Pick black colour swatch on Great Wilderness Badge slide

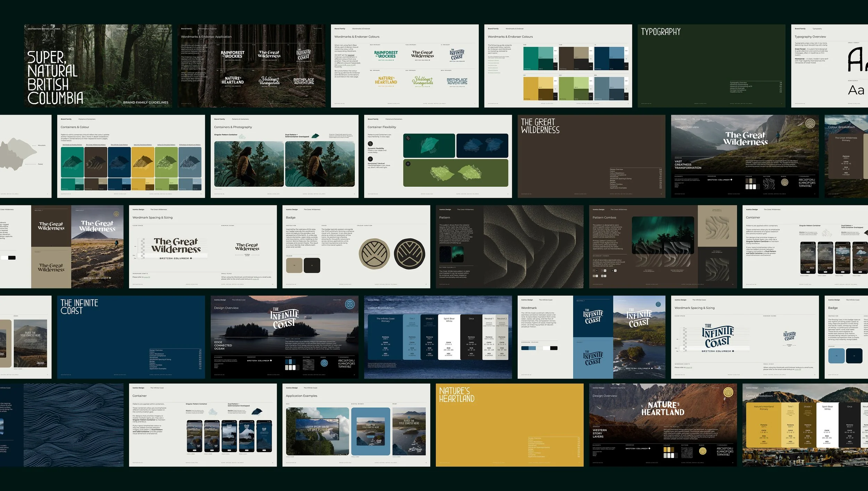point(312,265)
